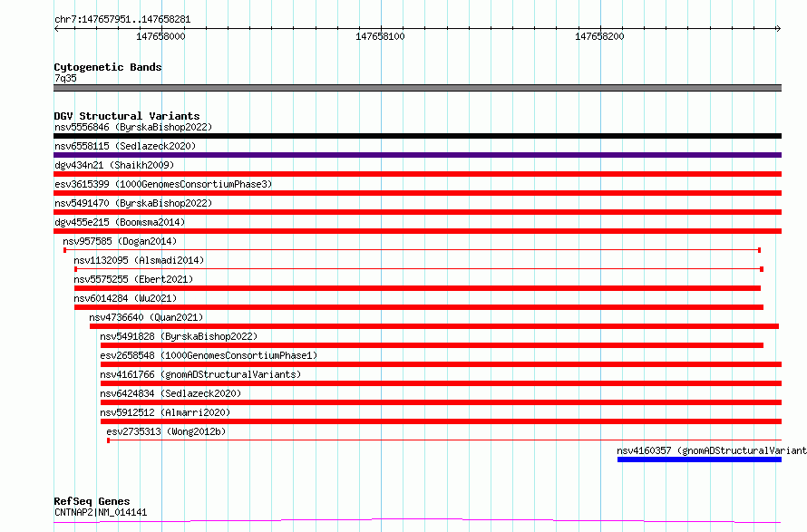Open esv3615399 (1000GenomesConsortiumPhase3) label

pos(163,184)
